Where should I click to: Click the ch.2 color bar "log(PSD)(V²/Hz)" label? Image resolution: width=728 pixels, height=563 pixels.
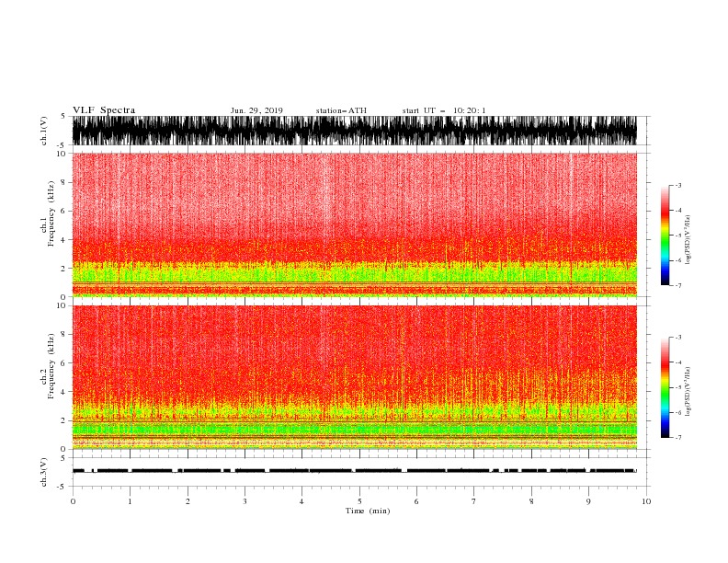click(x=688, y=392)
